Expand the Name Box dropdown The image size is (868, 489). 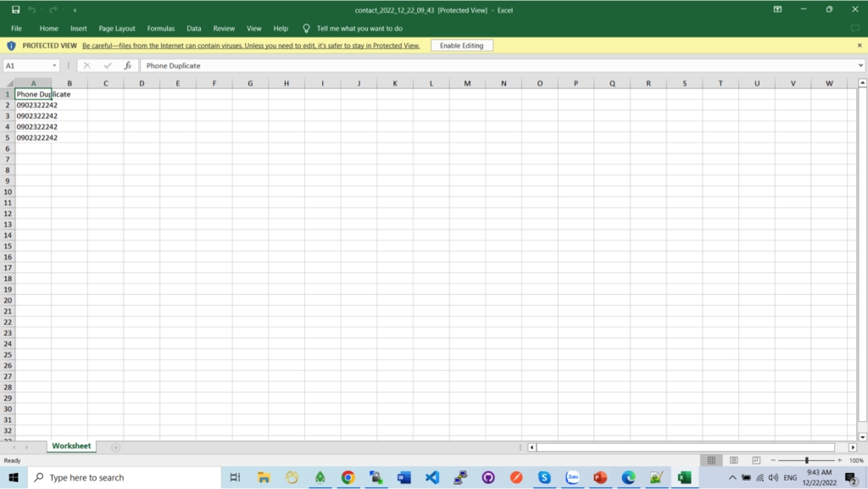pos(54,65)
